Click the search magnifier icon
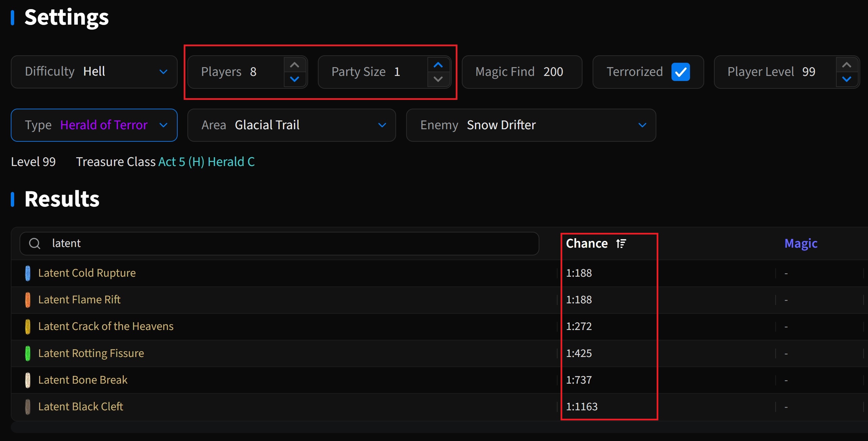 tap(35, 243)
